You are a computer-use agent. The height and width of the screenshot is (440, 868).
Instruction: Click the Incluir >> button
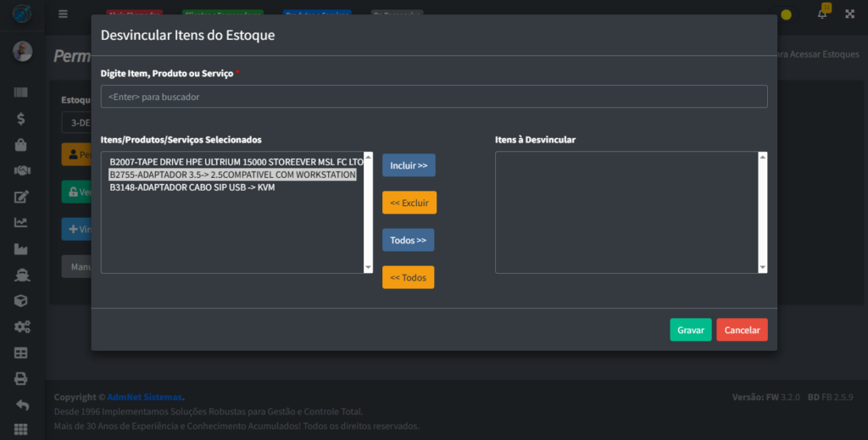(409, 165)
